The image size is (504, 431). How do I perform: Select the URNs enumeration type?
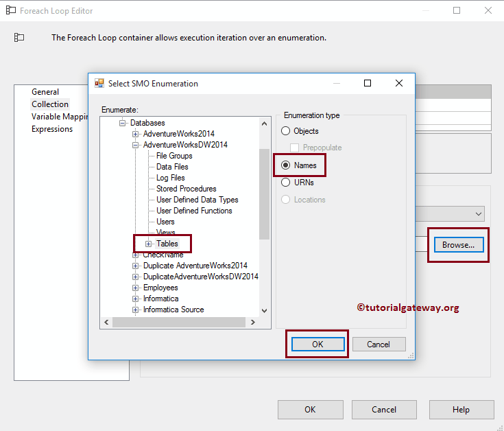tap(285, 183)
